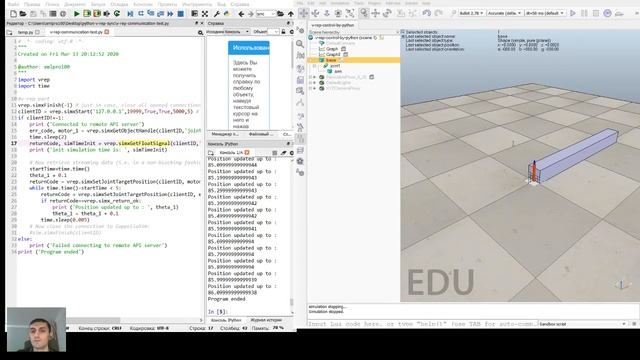Close Консоль 1/A console tab
This screenshot has height=360, width=640.
(247, 153)
